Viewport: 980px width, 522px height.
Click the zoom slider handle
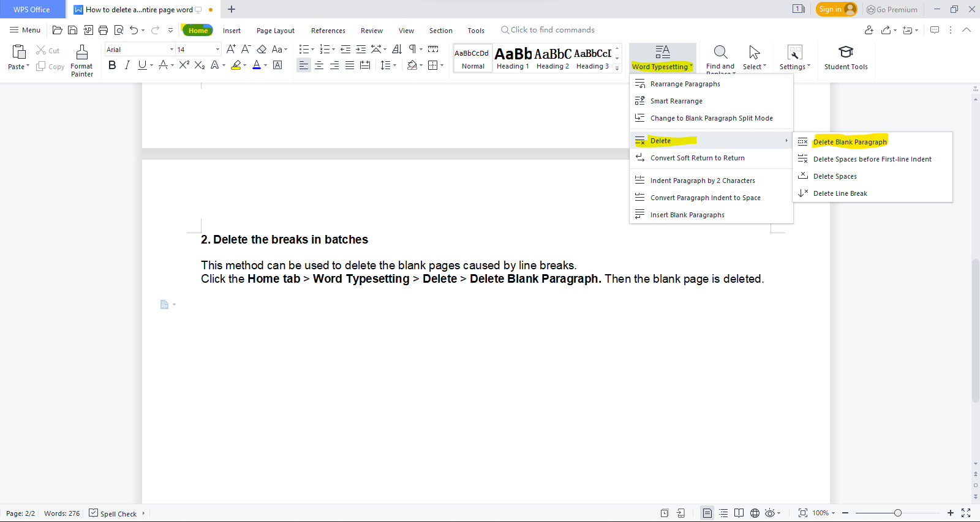898,513
